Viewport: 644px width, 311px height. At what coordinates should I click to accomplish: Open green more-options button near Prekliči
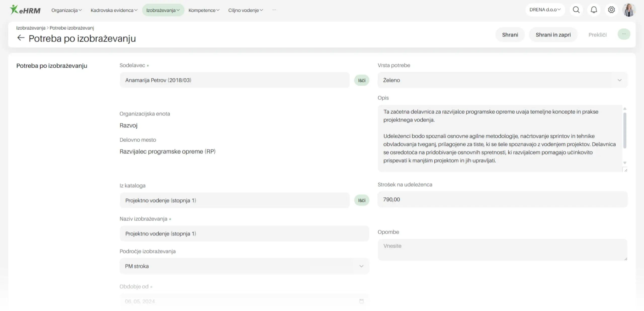coord(624,34)
